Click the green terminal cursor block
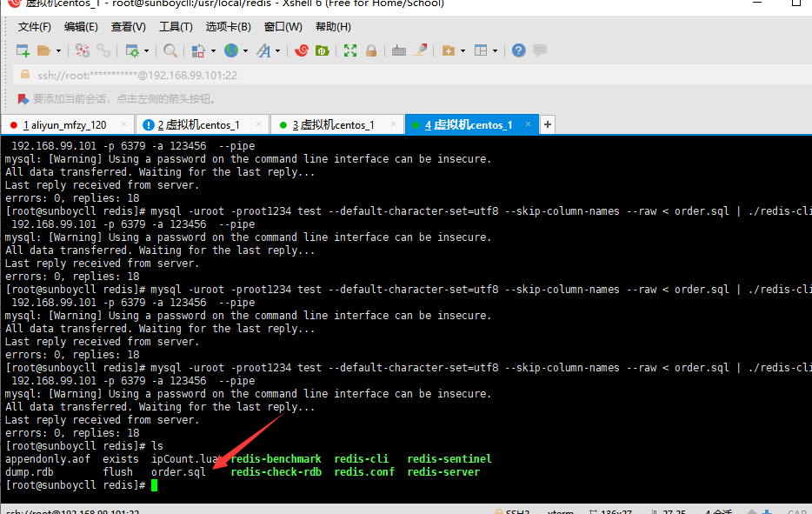Screen dimensions: 812x514 tap(155, 485)
